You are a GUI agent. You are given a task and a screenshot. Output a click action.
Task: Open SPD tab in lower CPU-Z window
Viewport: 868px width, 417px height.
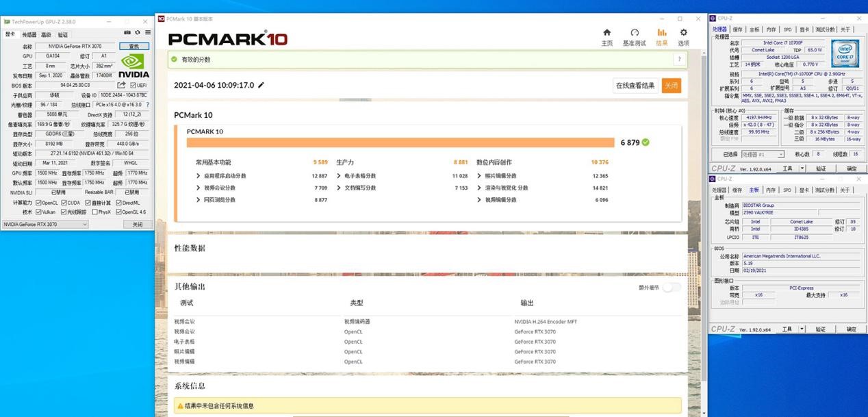[787, 190]
